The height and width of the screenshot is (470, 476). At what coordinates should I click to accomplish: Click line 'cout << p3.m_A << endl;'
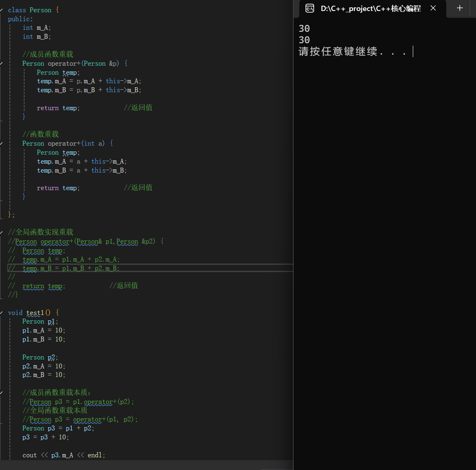(64, 455)
